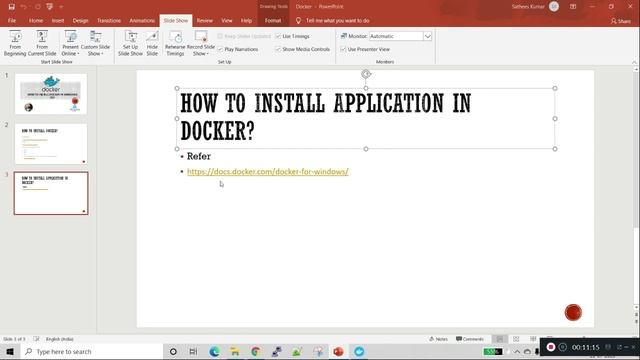Click the red circle on slide

(x=573, y=313)
